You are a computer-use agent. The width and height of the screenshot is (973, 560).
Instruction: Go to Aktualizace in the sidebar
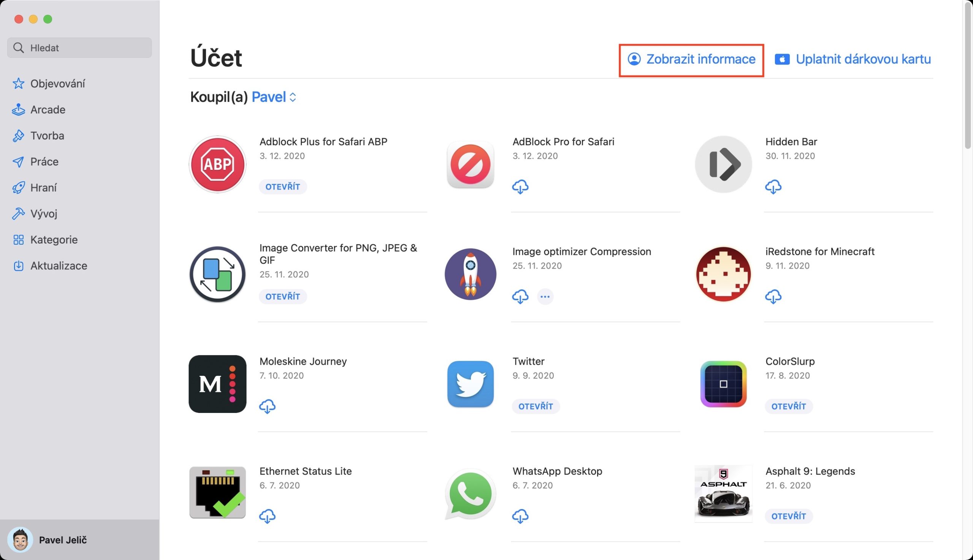[59, 266]
